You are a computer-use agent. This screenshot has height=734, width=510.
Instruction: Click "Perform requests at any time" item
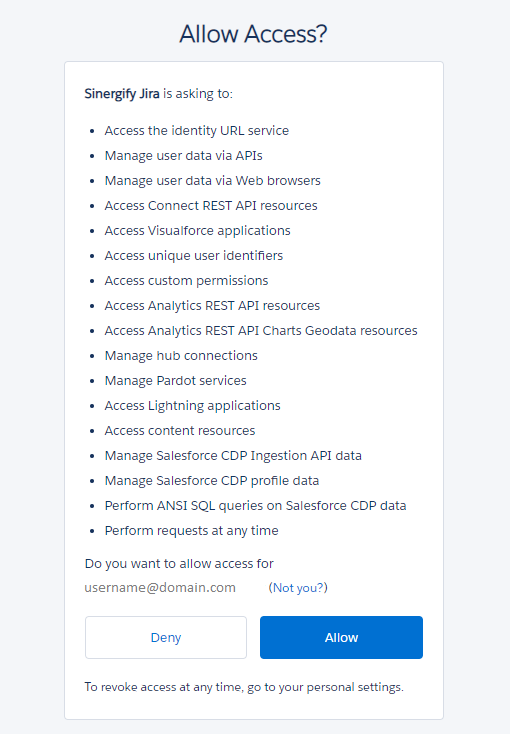[x=192, y=531]
